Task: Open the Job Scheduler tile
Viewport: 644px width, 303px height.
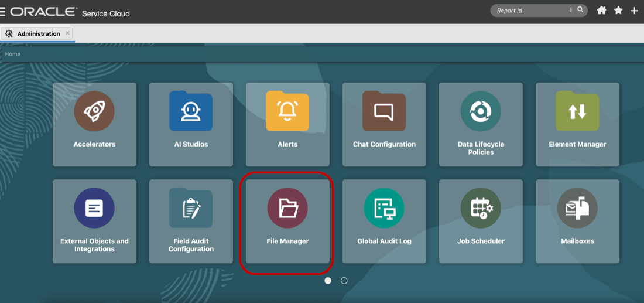Action: (x=481, y=221)
